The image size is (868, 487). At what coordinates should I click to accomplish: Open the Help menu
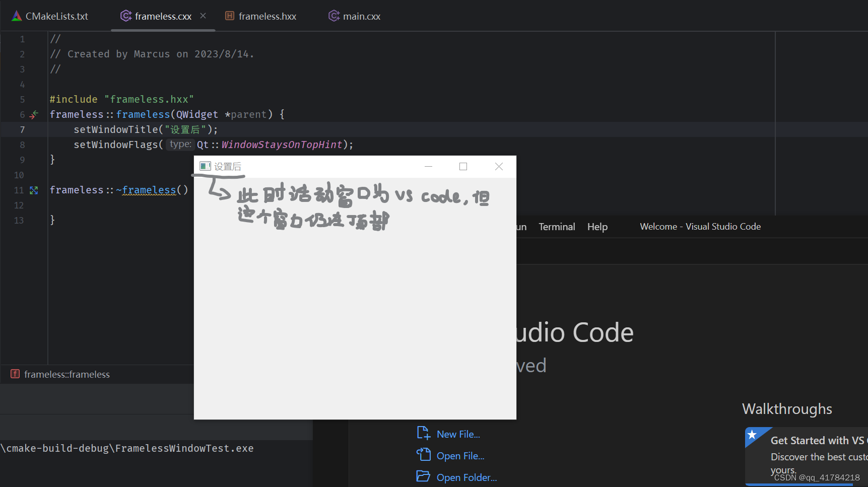[x=597, y=226]
